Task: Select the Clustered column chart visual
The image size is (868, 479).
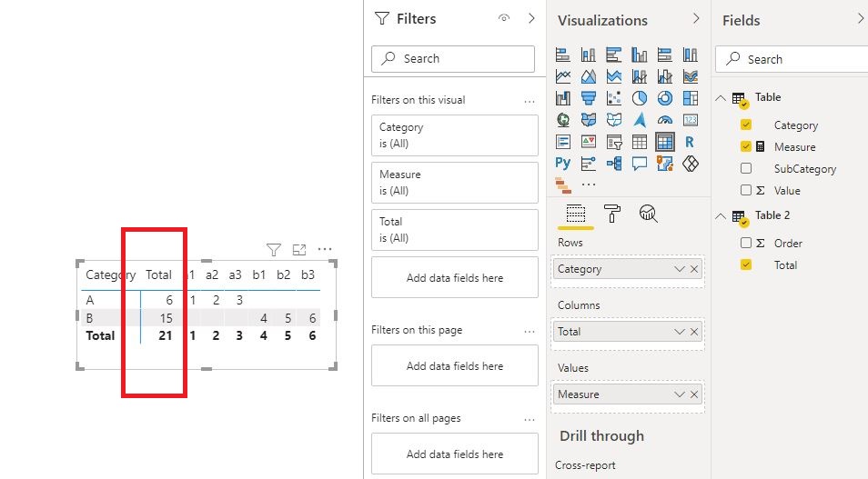Action: 640,55
